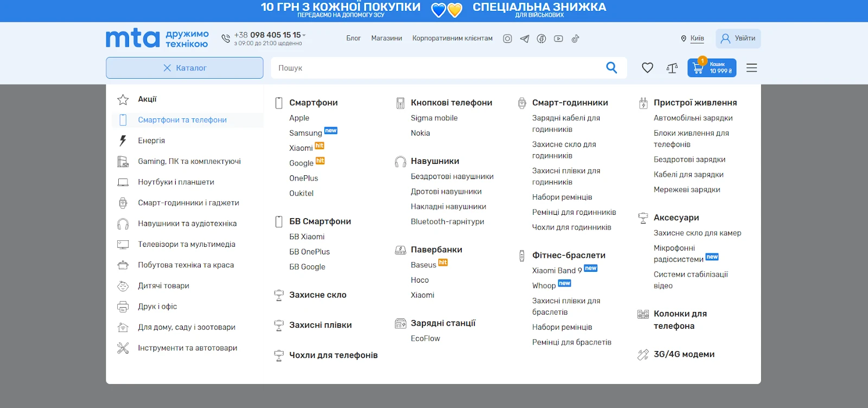Image resolution: width=868 pixels, height=408 pixels.
Task: Change city from Київ
Action: (697, 39)
